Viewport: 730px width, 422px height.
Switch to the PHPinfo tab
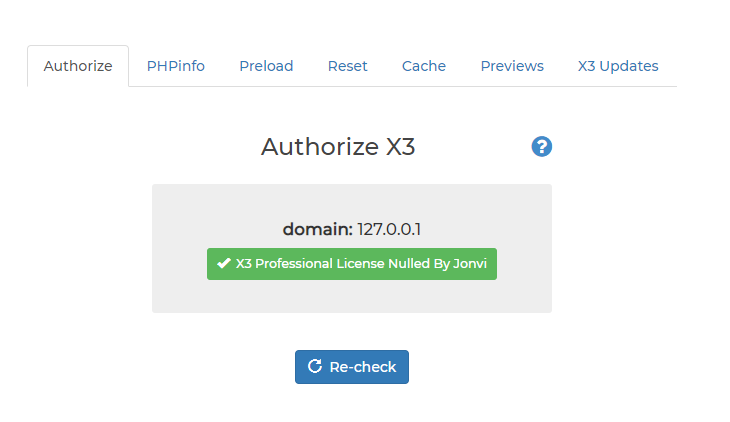[176, 66]
